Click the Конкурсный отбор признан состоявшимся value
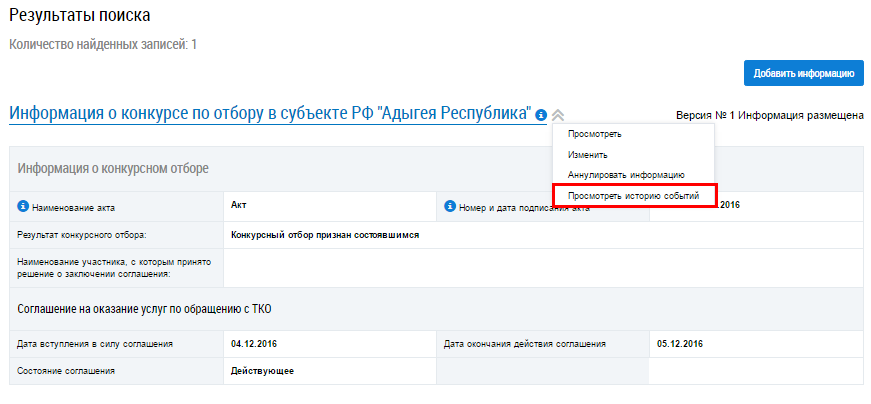 click(325, 235)
